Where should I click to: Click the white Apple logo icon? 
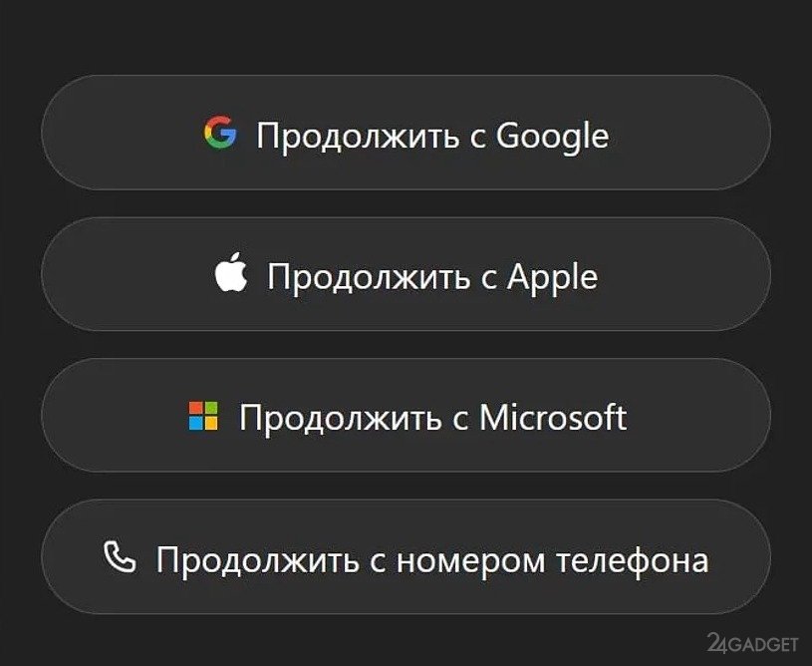pos(230,274)
